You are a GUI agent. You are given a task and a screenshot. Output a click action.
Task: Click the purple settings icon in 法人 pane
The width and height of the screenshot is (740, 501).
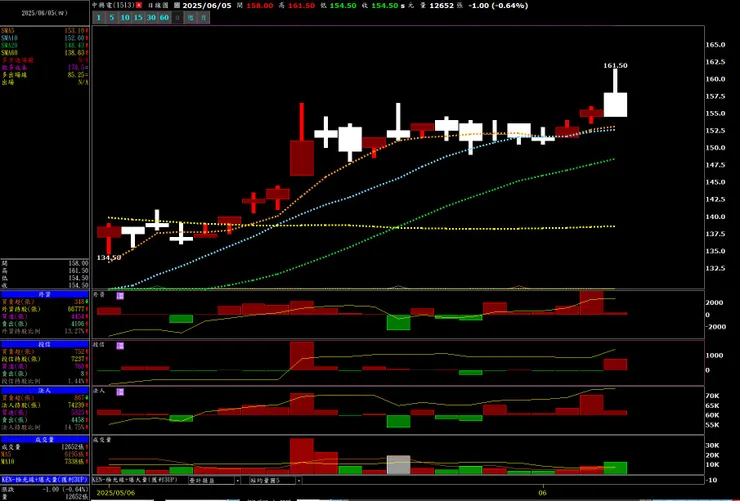[120, 392]
